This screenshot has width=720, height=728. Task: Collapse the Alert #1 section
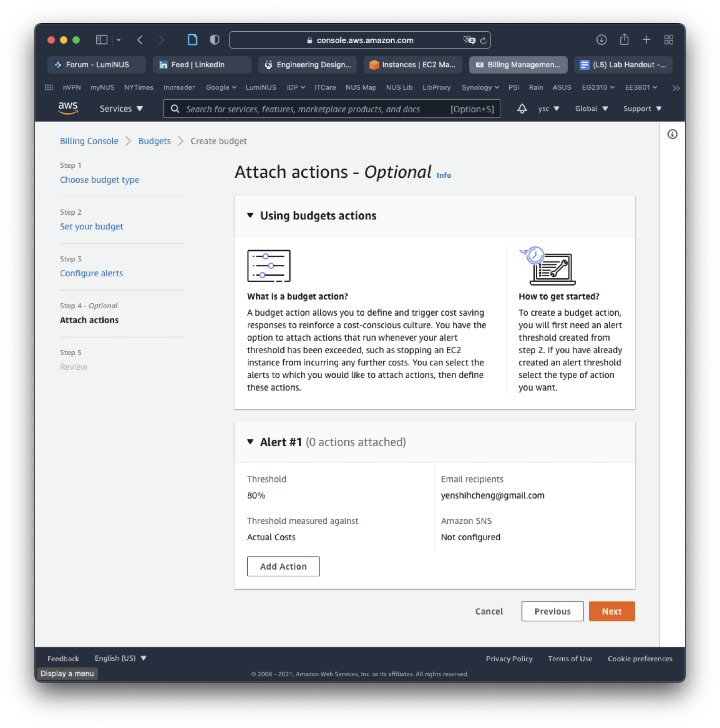point(250,442)
